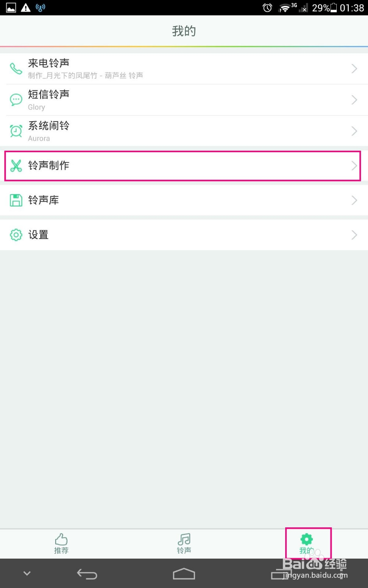Image resolution: width=368 pixels, height=588 pixels.
Task: Tap the scissors icon for 铃声制作
Action: (16, 166)
